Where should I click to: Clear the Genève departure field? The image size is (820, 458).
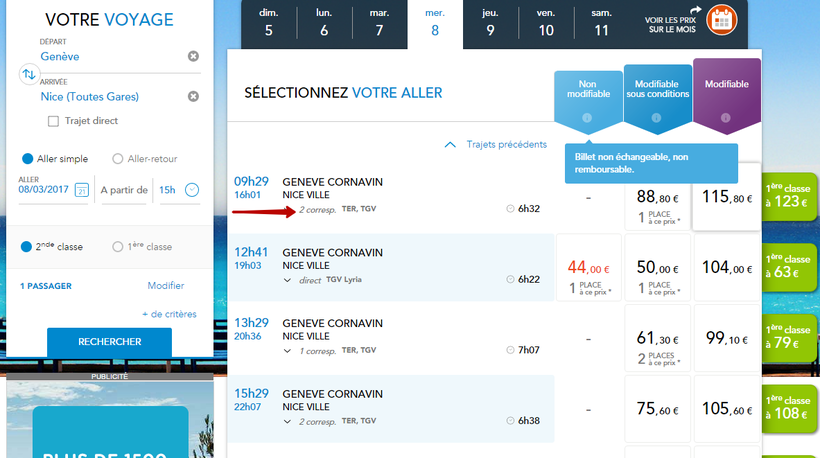pos(194,56)
